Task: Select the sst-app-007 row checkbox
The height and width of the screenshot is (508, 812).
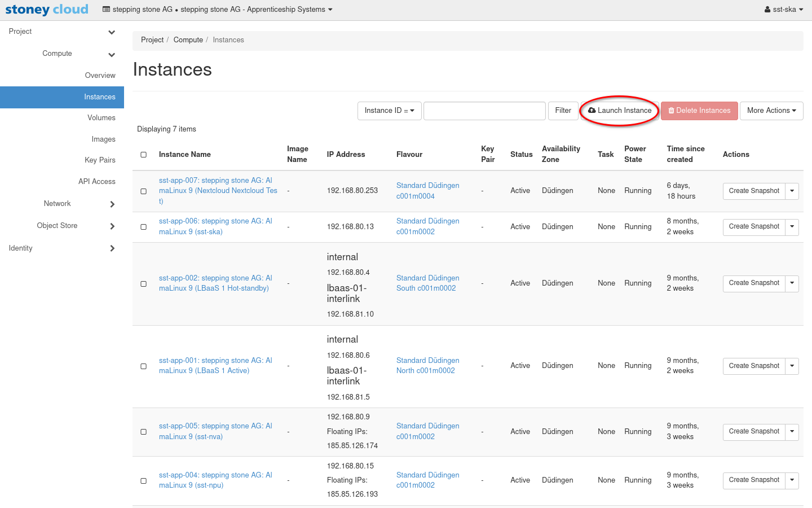Action: coord(144,191)
